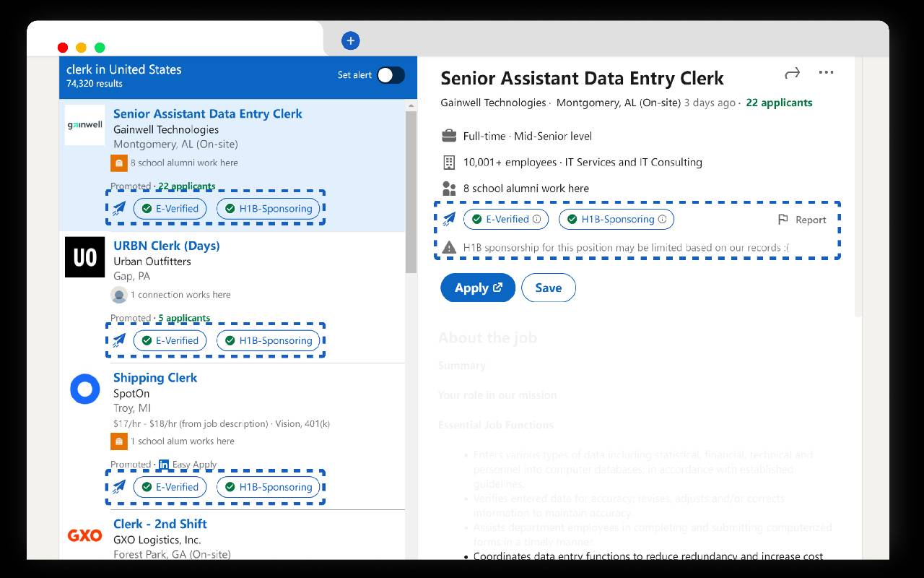Click the job list vertical scrollbar

point(411,192)
